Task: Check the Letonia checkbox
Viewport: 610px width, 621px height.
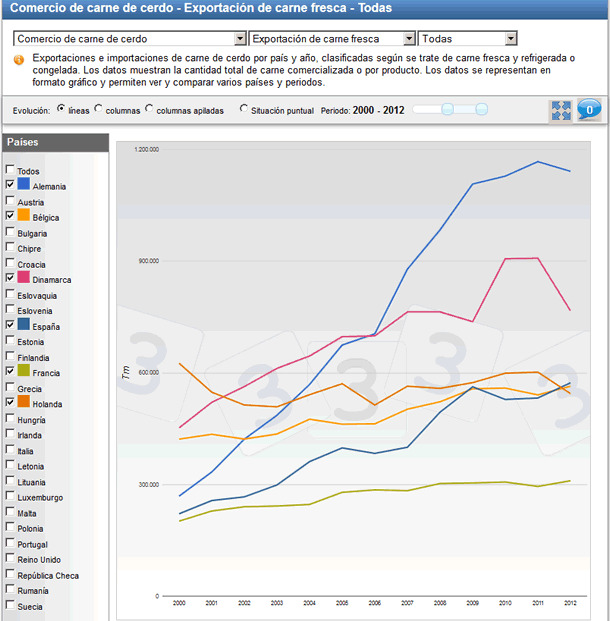Action: tap(10, 464)
